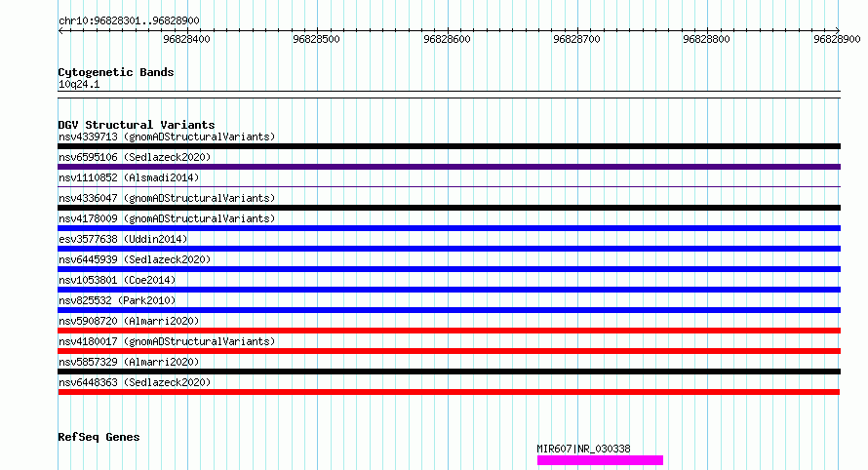
Task: Open variant nsv4339713 label
Action: (167, 137)
